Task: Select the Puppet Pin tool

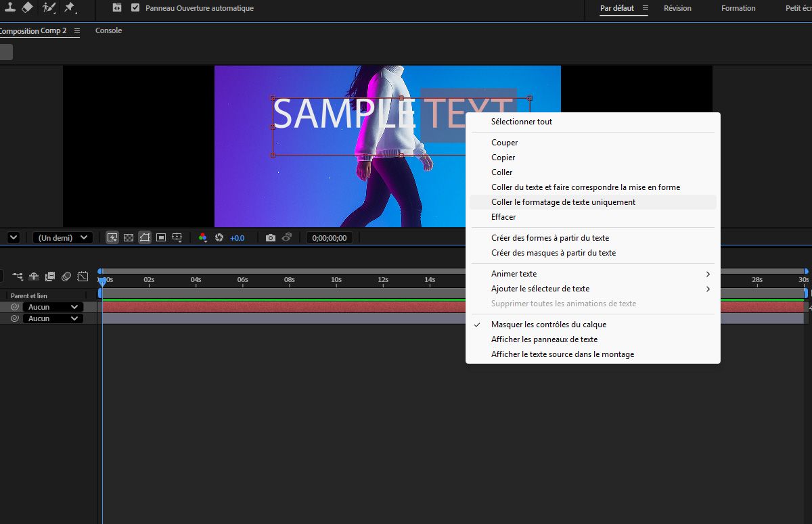Action: pyautogui.click(x=70, y=7)
